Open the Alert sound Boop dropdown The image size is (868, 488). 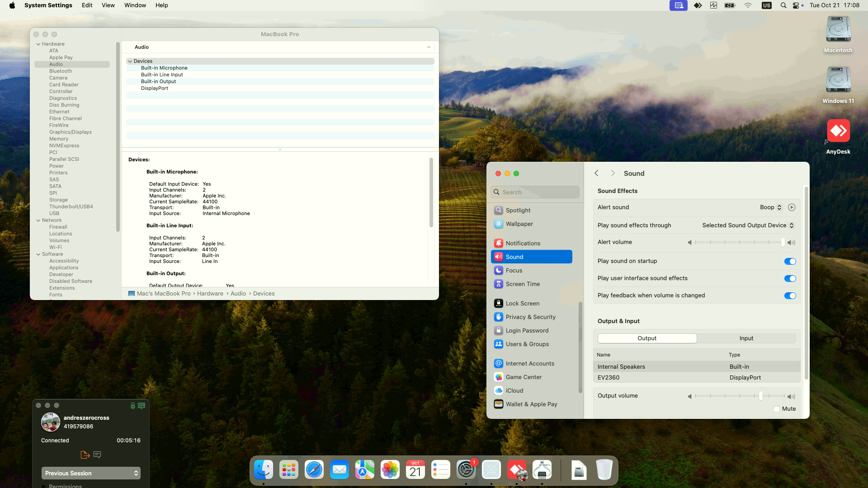(x=771, y=207)
